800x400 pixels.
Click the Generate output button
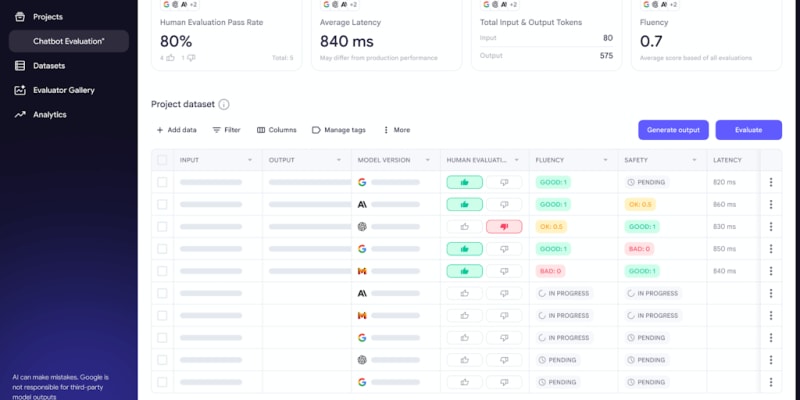(673, 130)
